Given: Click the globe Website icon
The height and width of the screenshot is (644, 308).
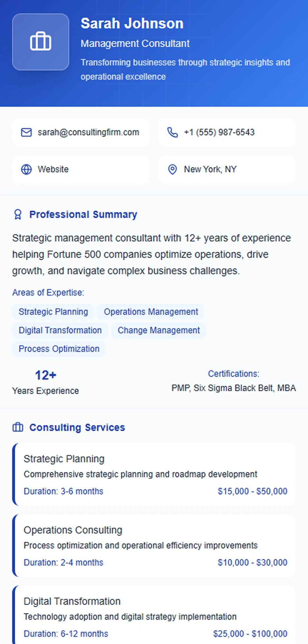Looking at the screenshot, I should 26,169.
